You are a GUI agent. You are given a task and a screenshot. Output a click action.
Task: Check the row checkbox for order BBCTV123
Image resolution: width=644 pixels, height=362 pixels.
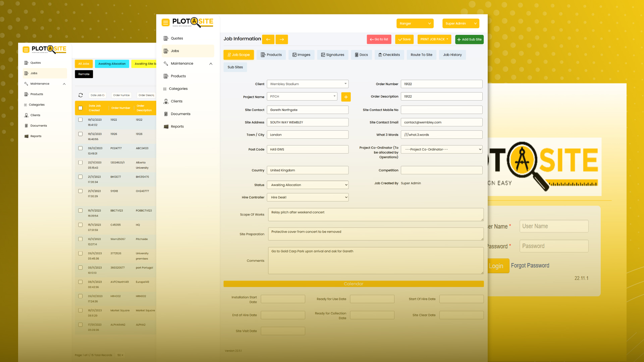point(80,210)
